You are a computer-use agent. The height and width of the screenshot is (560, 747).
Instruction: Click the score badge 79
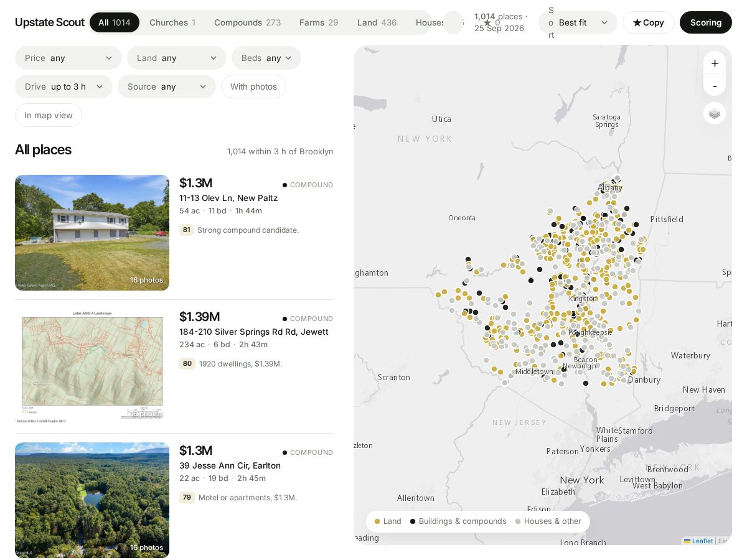pyautogui.click(x=187, y=497)
